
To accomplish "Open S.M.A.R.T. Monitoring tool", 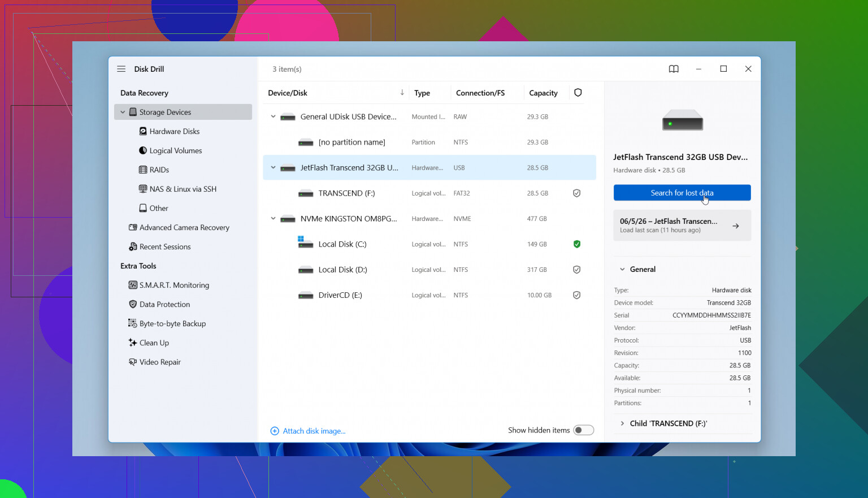I will (174, 285).
